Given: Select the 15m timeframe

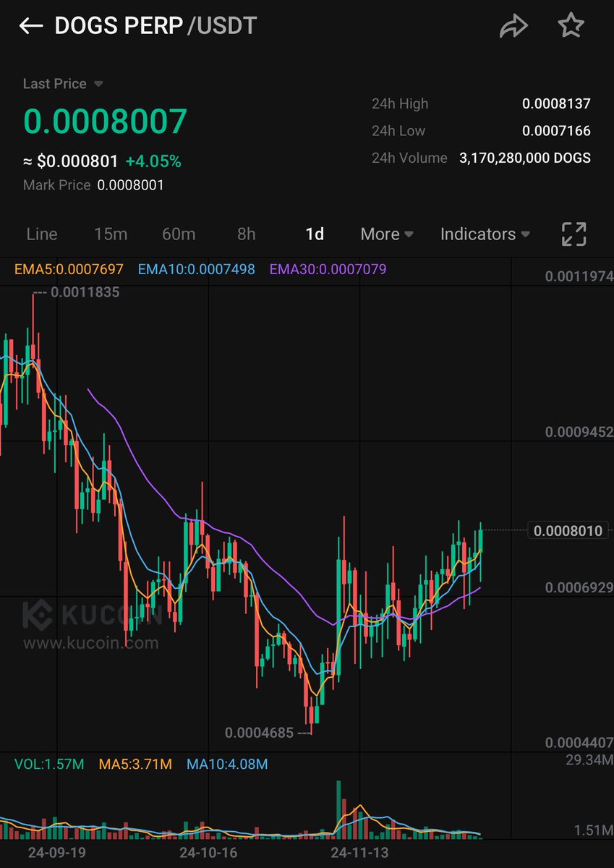Looking at the screenshot, I should point(111,234).
